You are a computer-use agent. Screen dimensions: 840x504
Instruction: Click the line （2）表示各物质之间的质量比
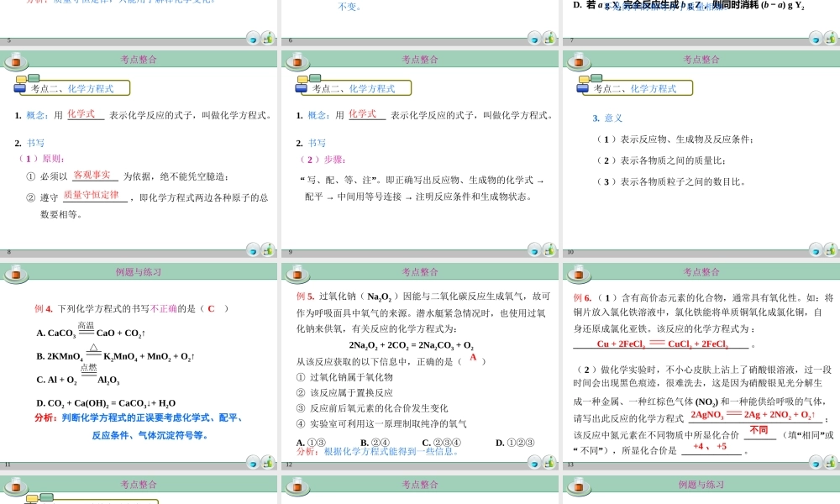pos(661,160)
